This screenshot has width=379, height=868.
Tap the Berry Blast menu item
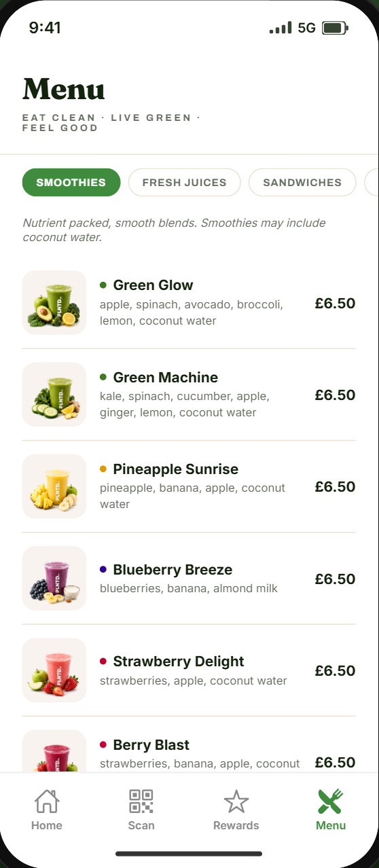coord(189,751)
